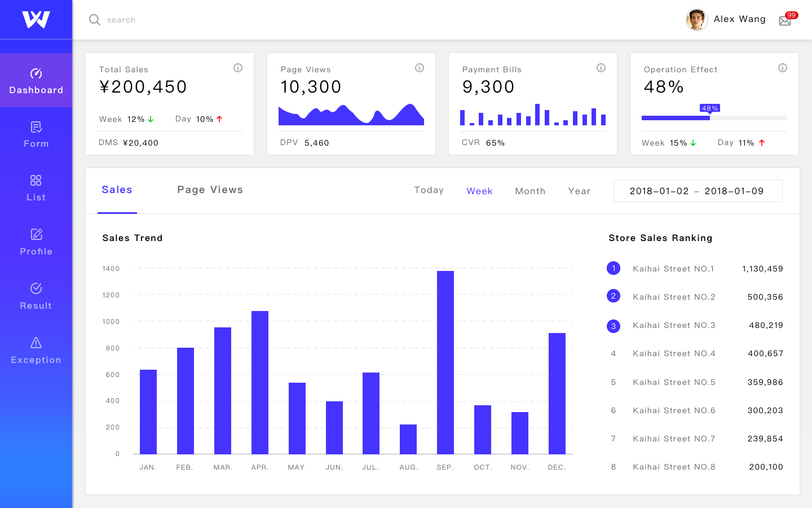Viewport: 812px width, 508px height.
Task: Click rank 2 badge in store ranking
Action: coord(614,296)
